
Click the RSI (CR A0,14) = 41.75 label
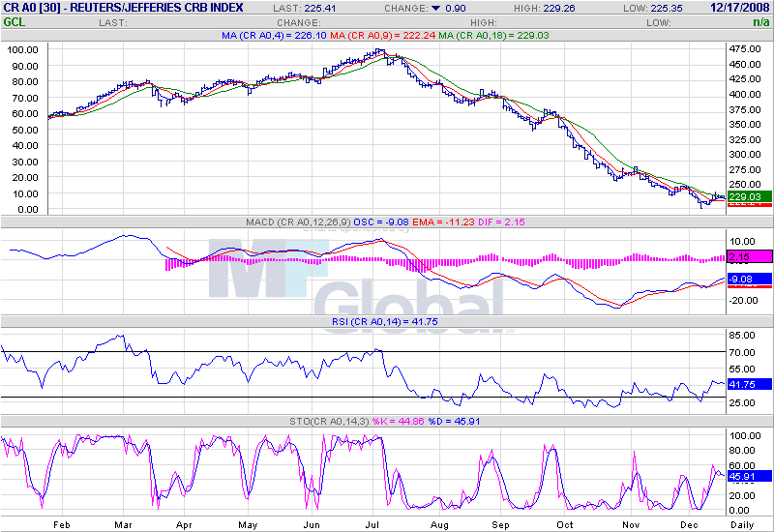tap(384, 322)
